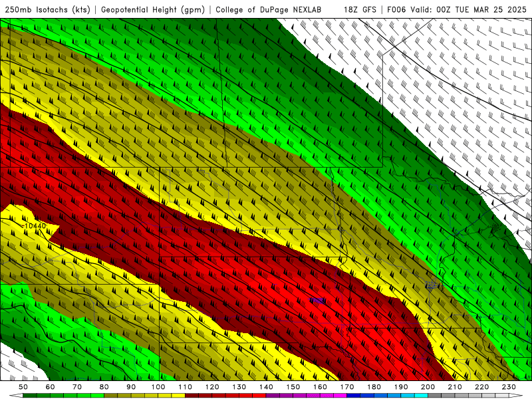Click the right arrow end of color bar

(516, 396)
